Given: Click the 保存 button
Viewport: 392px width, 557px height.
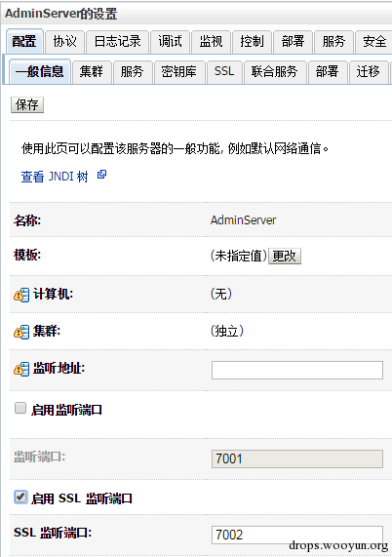Looking at the screenshot, I should pos(27,104).
